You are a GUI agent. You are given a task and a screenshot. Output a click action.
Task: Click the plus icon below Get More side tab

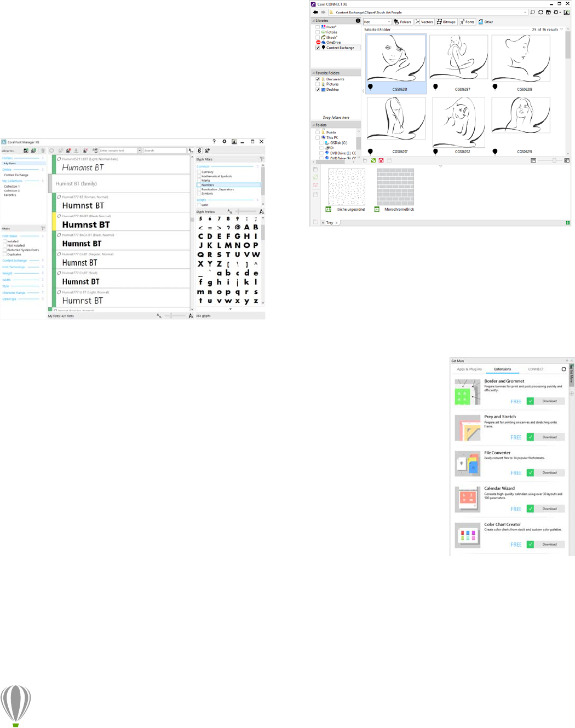point(572,394)
